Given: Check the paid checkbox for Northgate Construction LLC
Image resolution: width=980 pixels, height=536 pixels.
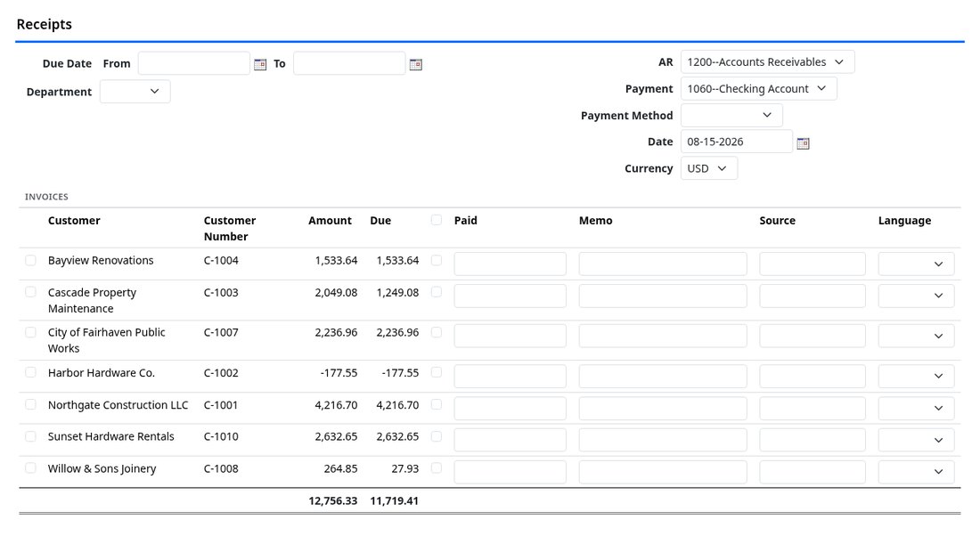Looking at the screenshot, I should pyautogui.click(x=437, y=404).
